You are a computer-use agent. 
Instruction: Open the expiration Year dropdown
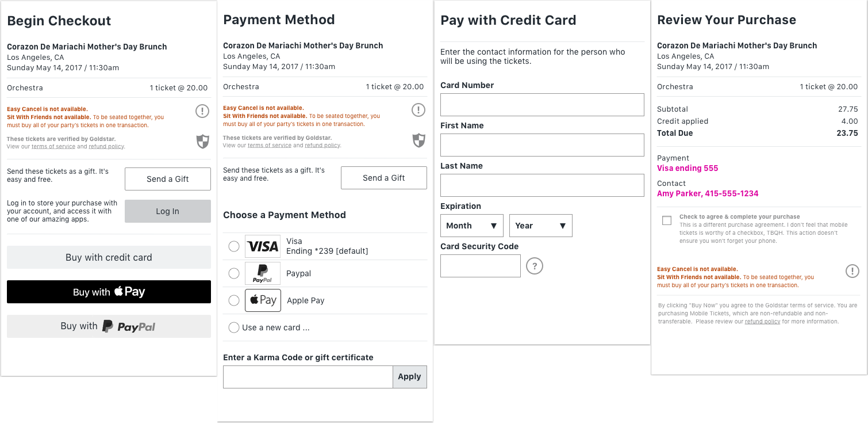(540, 226)
